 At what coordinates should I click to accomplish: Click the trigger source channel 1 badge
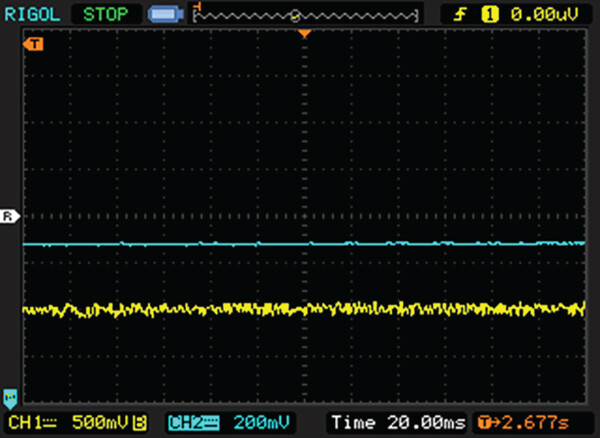click(x=490, y=15)
